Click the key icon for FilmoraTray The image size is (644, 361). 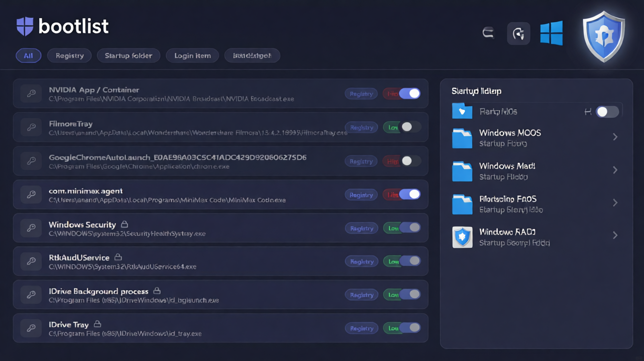click(x=31, y=128)
